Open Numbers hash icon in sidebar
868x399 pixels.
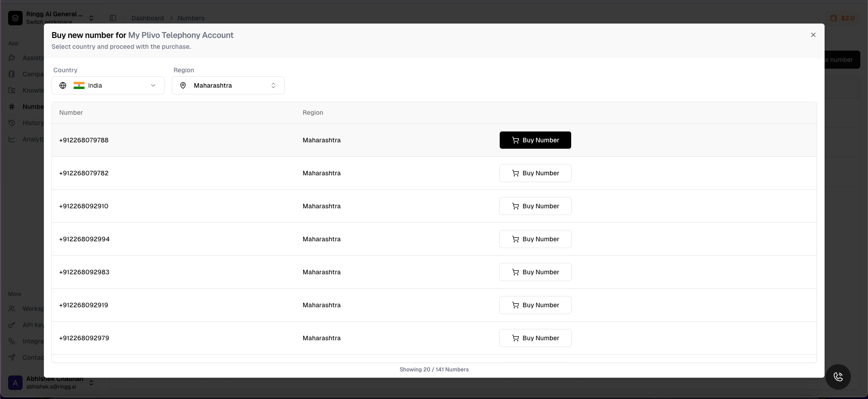[x=12, y=107]
